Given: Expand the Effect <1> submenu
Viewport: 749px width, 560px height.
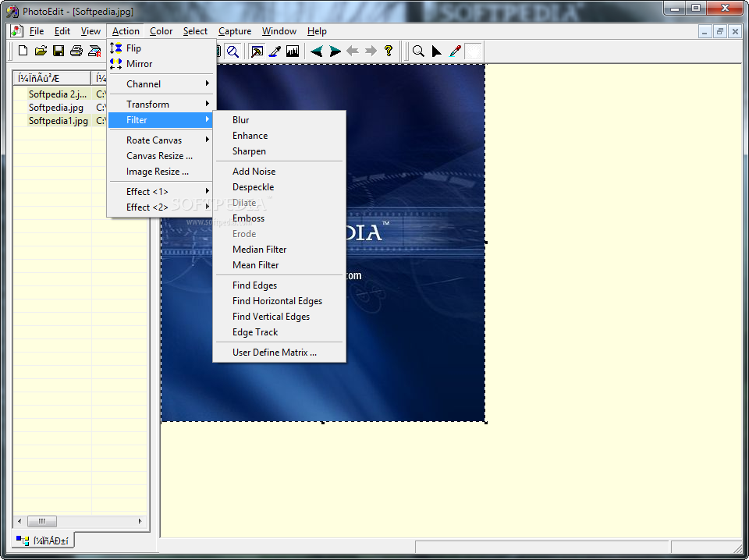Looking at the screenshot, I should pyautogui.click(x=162, y=191).
